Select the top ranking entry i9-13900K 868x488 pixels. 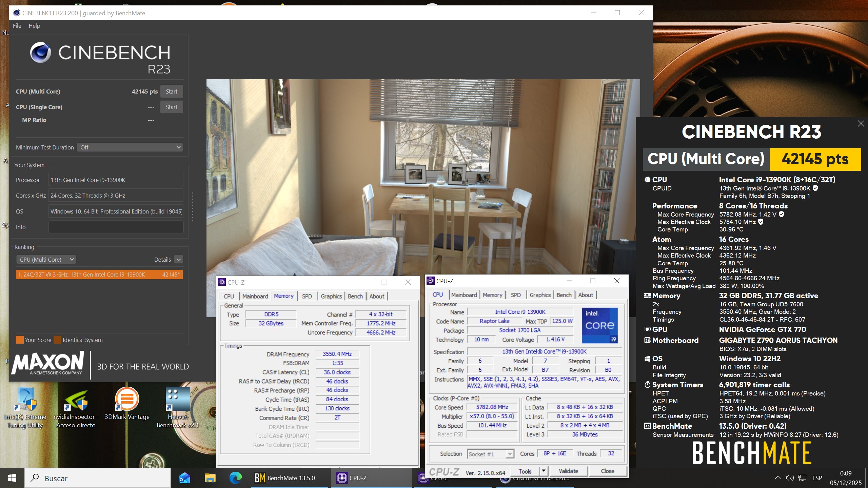coord(99,274)
